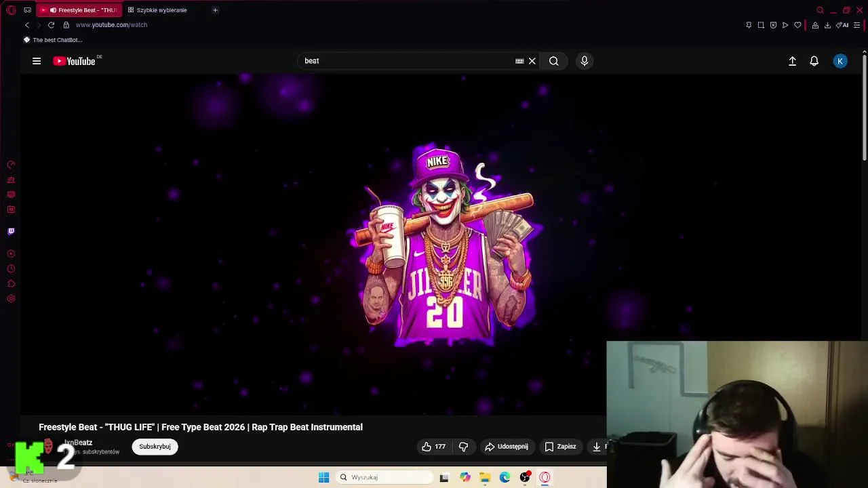868x488 pixels.
Task: Clear the search field with the X
Action: [532, 61]
